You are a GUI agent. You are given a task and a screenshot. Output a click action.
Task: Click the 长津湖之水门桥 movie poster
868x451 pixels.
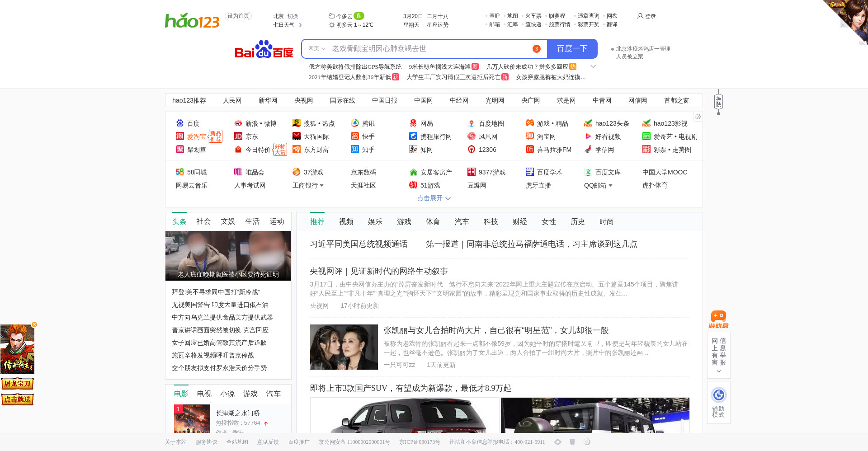coord(192,419)
